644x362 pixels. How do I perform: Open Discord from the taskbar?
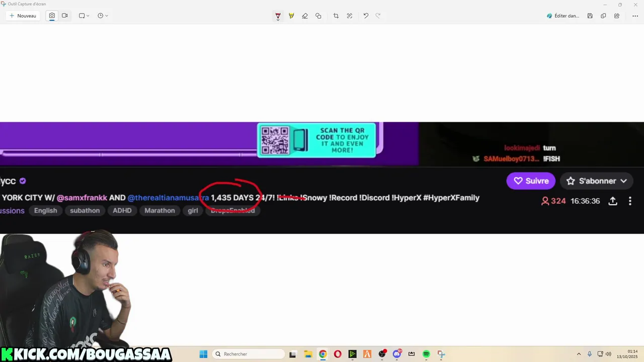[x=397, y=354]
